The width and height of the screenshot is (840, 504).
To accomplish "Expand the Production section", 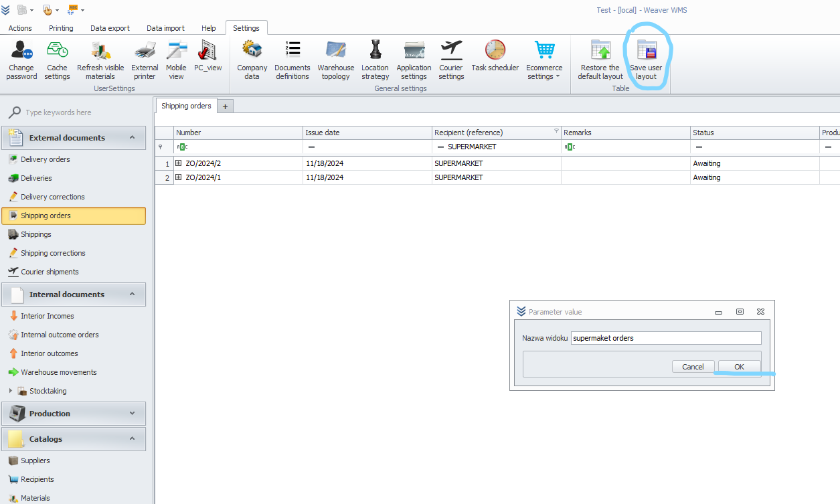I will point(132,413).
